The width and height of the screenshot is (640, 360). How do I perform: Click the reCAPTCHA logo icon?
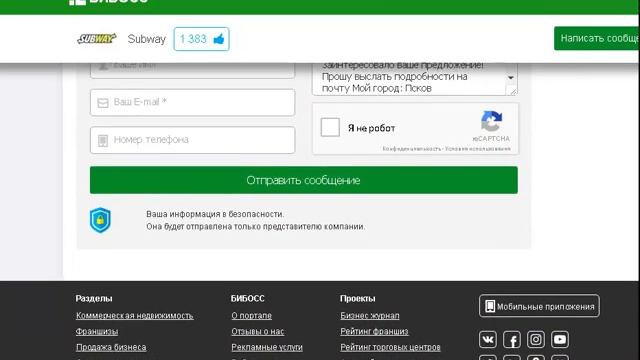click(491, 121)
